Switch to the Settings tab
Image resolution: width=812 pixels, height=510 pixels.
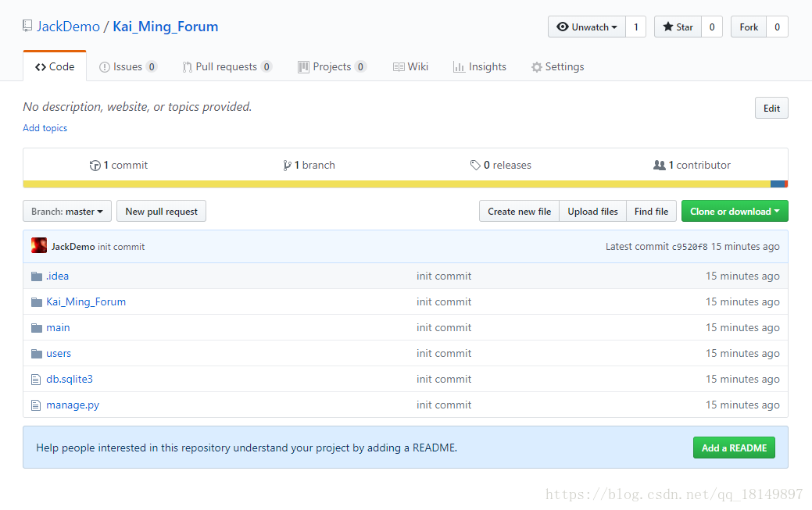[x=558, y=67]
